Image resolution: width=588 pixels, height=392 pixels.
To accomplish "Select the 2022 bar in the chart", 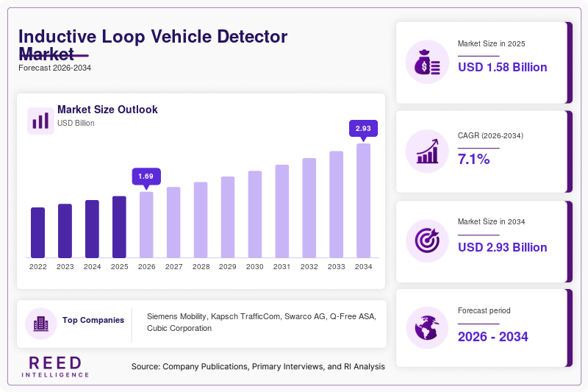I will point(38,232).
